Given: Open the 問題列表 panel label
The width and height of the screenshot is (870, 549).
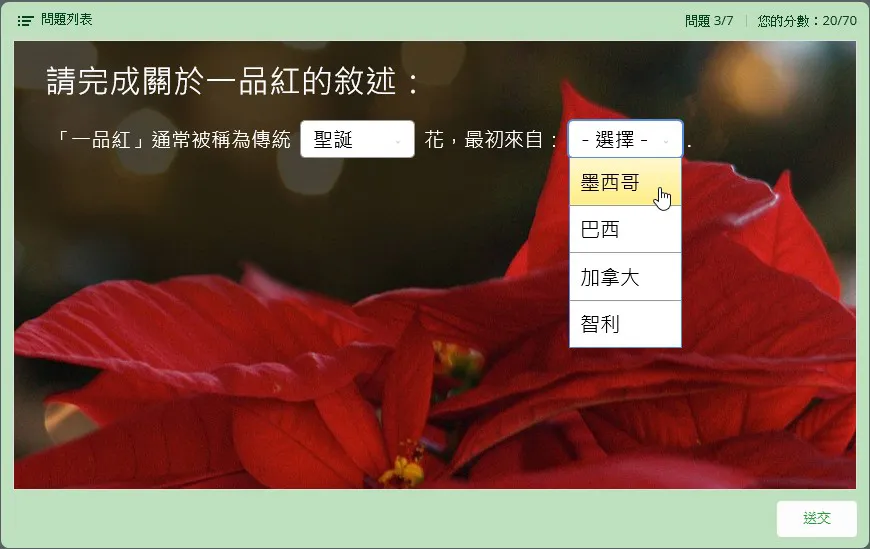Looking at the screenshot, I should click(66, 20).
